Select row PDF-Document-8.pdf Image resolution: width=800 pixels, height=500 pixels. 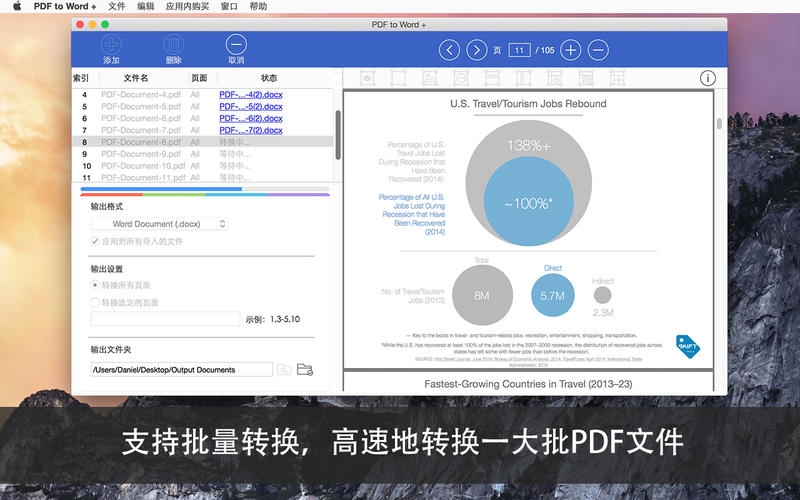click(203, 142)
